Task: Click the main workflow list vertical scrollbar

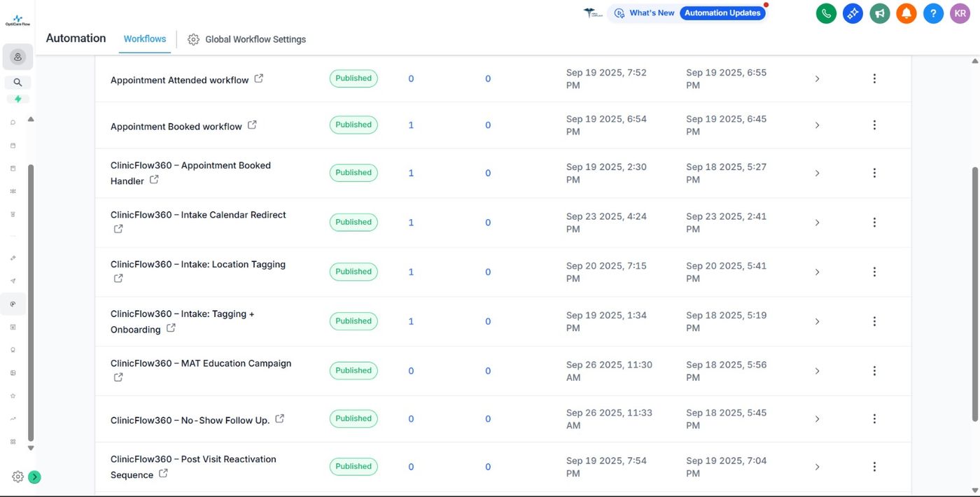Action: 975,294
